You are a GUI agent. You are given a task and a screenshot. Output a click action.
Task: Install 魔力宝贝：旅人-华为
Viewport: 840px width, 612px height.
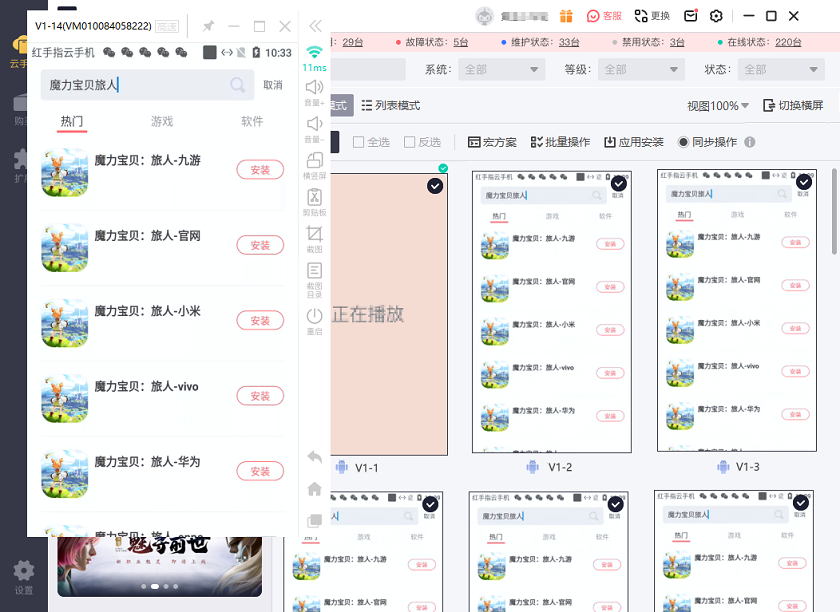[260, 471]
